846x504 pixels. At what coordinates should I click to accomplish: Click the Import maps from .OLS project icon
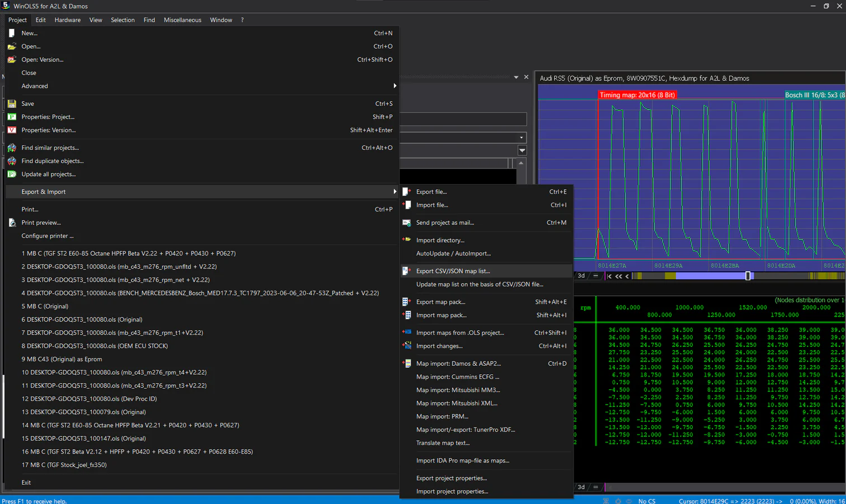pyautogui.click(x=407, y=333)
